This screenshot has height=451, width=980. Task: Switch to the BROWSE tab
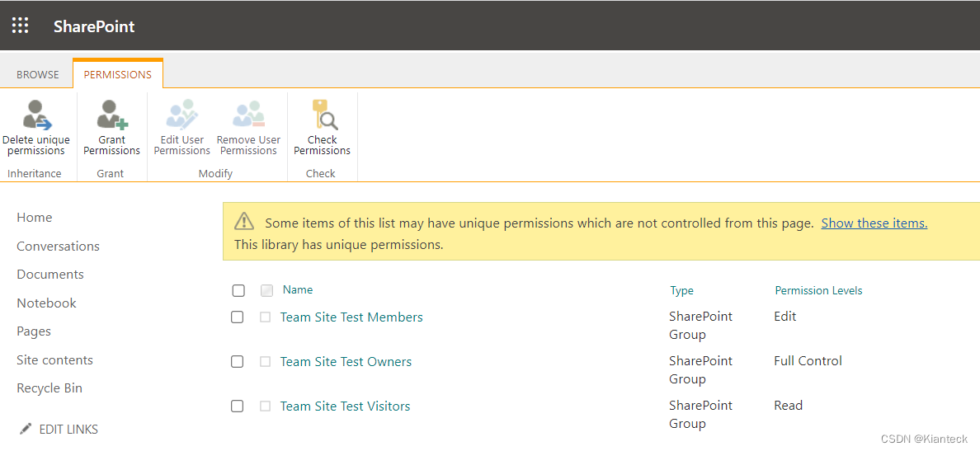[x=37, y=74]
